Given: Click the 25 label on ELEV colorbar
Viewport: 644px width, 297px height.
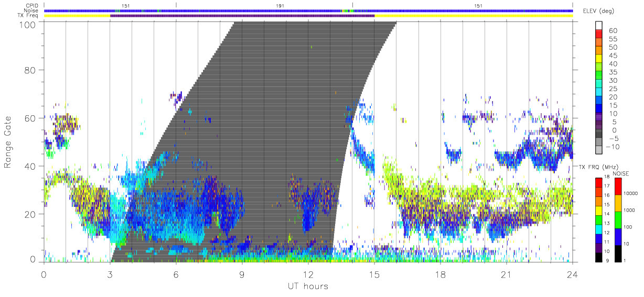Looking at the screenshot, I should (x=613, y=89).
